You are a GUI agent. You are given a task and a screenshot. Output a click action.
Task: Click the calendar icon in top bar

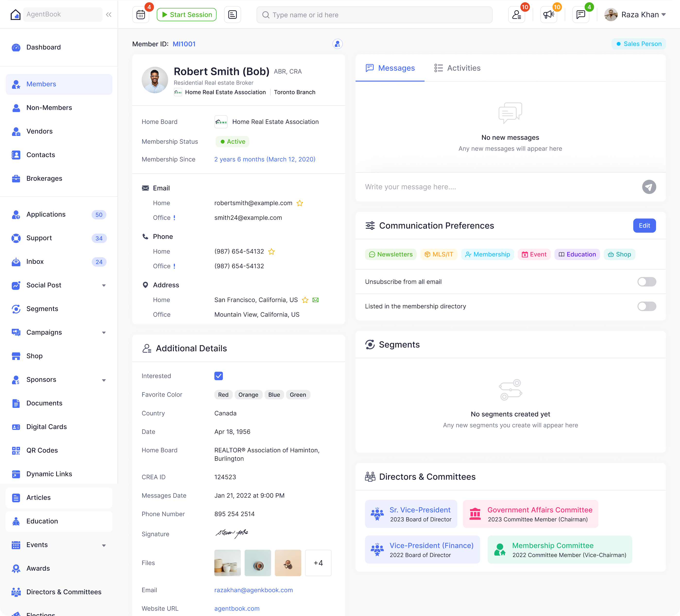pyautogui.click(x=141, y=15)
